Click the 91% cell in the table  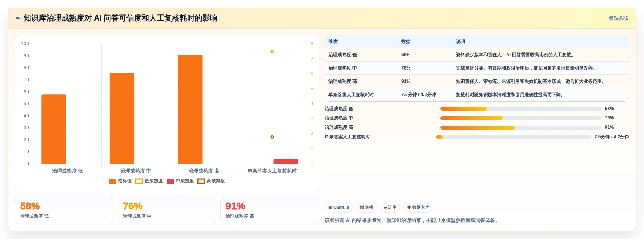(x=406, y=81)
